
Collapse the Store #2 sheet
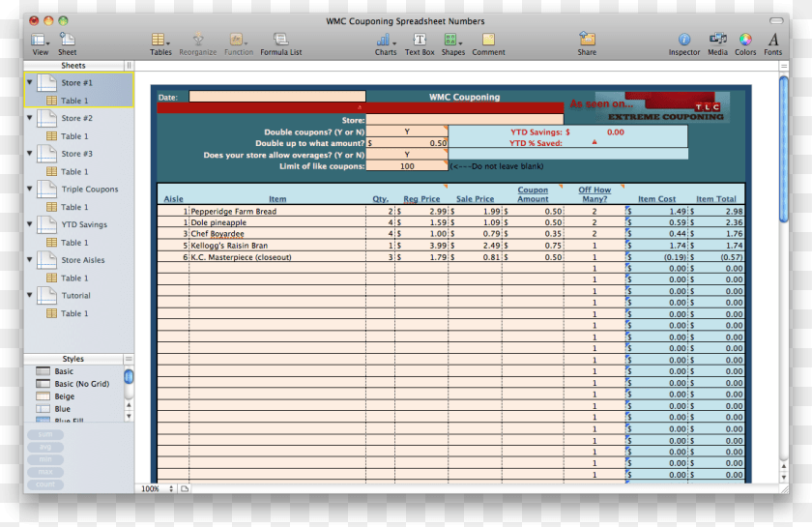tap(30, 118)
